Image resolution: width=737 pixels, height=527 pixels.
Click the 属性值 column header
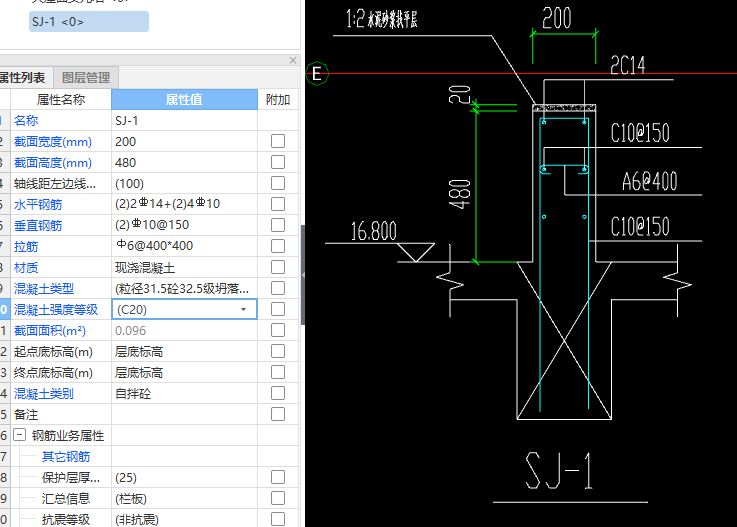pyautogui.click(x=184, y=100)
